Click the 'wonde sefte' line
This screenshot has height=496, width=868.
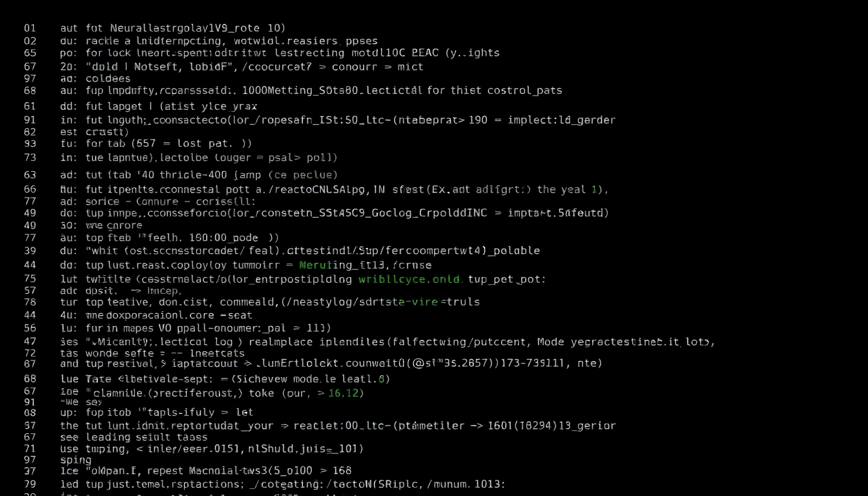point(119,353)
